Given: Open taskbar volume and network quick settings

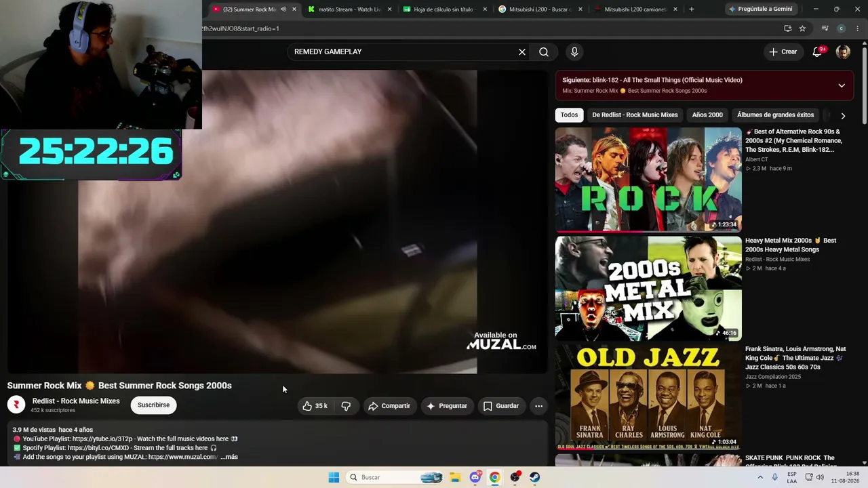Looking at the screenshot, I should click(814, 477).
